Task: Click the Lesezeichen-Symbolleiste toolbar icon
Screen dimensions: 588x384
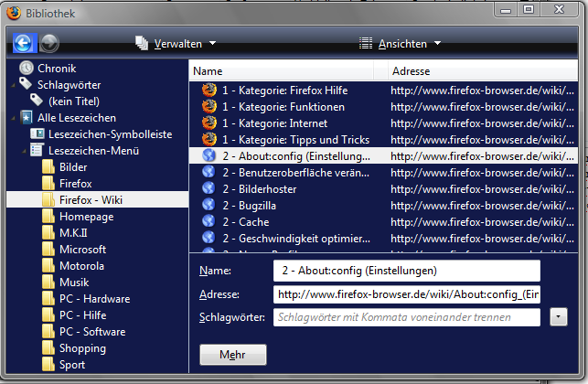Action: tap(37, 133)
